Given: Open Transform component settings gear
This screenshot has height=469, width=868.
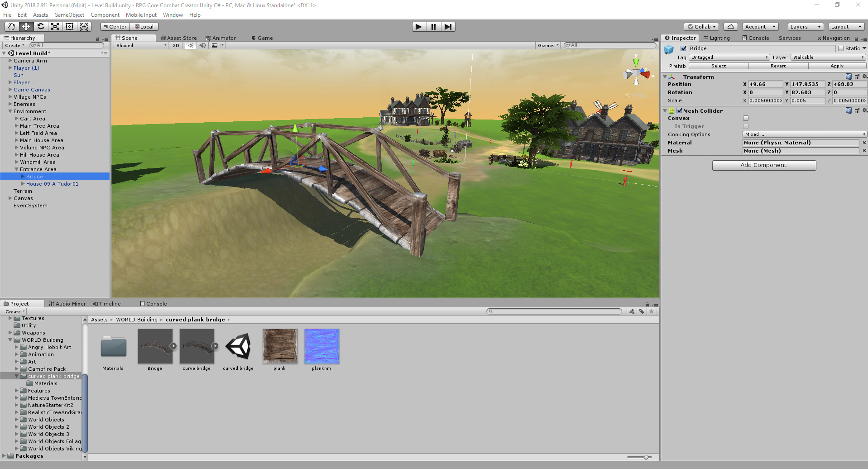Looking at the screenshot, I should [864, 77].
